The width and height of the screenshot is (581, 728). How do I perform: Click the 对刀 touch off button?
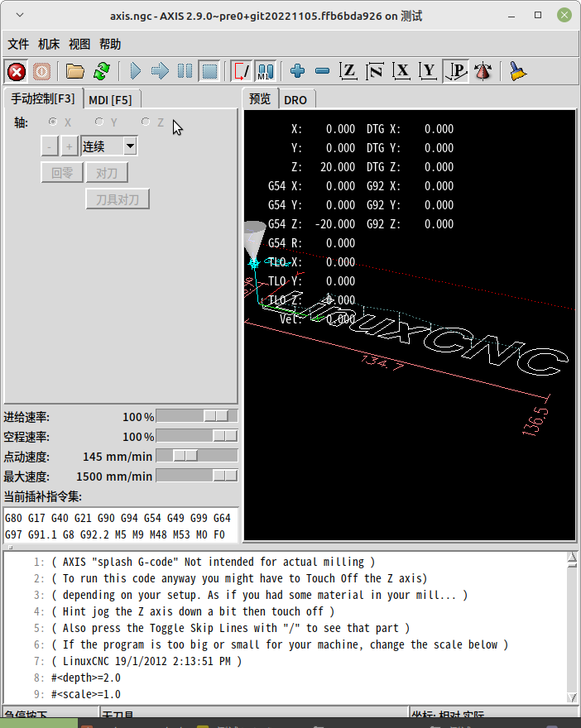click(107, 173)
